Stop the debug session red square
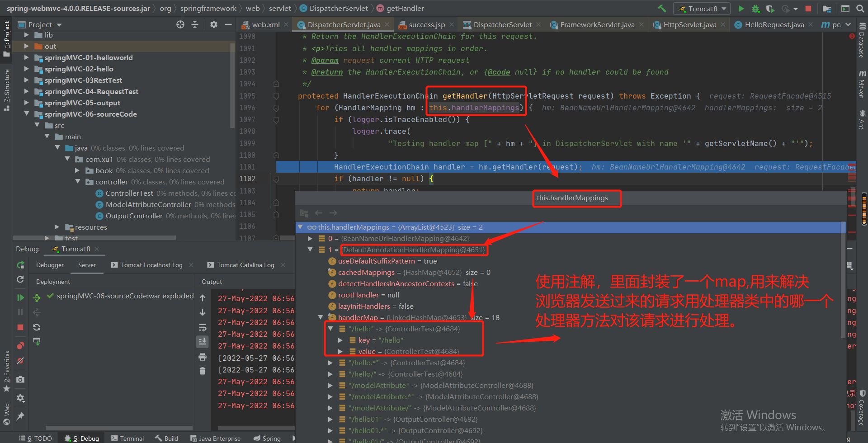Viewport: 868px width, 443px height. coord(20,327)
